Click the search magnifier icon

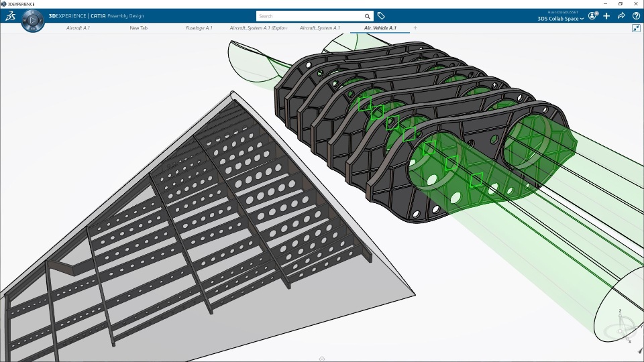(x=367, y=16)
